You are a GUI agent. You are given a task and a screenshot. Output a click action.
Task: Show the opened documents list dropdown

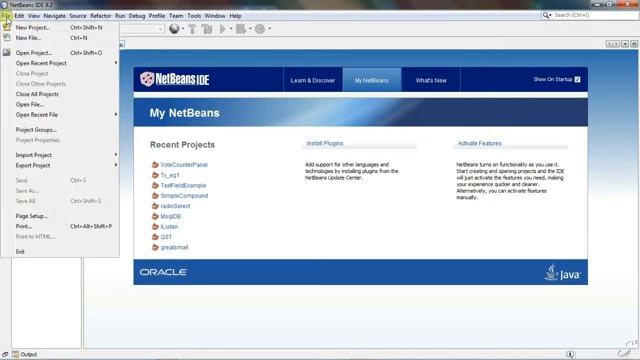(625, 44)
